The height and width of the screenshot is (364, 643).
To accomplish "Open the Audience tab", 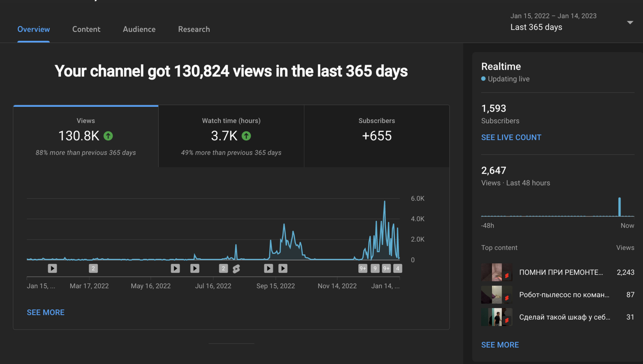I will click(x=139, y=29).
